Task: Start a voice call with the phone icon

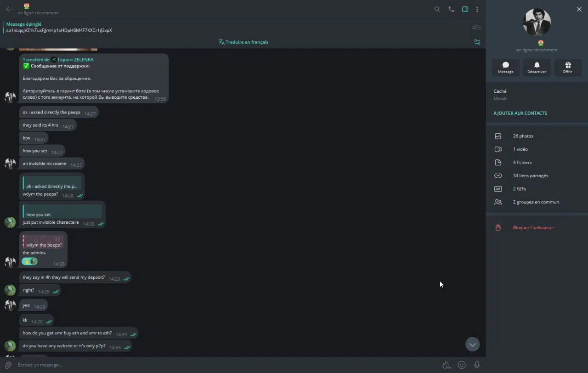Action: click(451, 9)
